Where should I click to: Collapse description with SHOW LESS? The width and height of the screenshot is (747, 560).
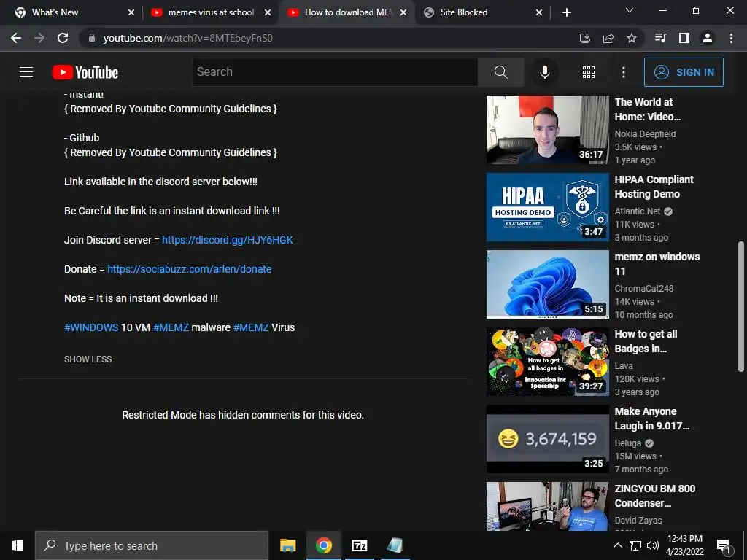[88, 359]
